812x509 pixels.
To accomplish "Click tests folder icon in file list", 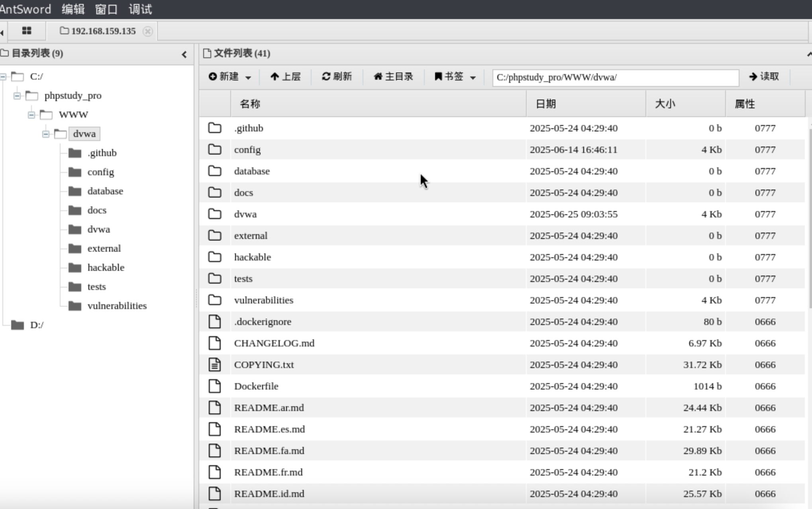I will [x=215, y=278].
